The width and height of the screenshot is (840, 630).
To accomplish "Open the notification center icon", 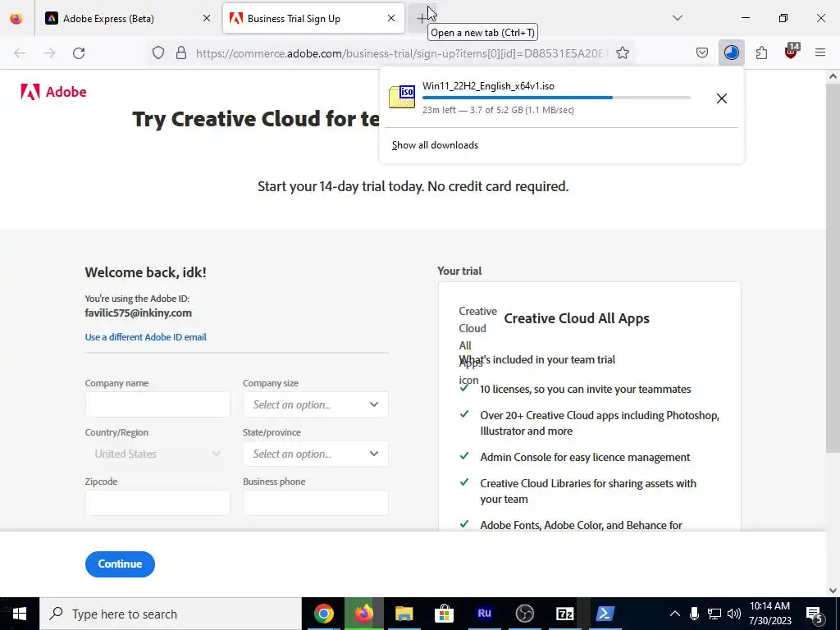I will click(x=814, y=614).
